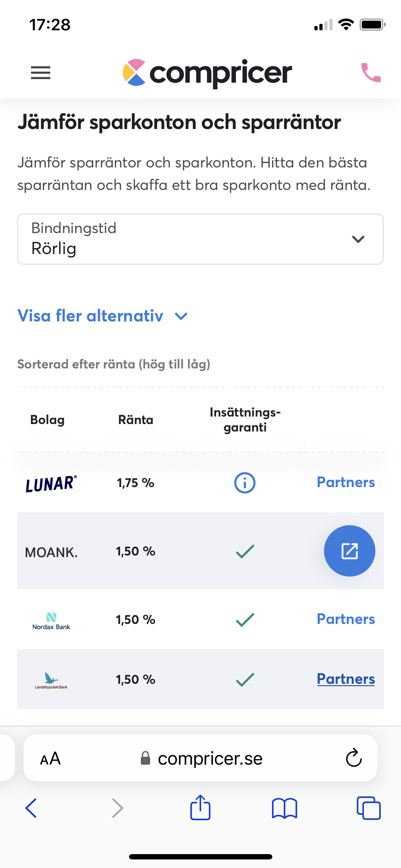This screenshot has height=868, width=401.
Task: Expand Visa fler alternativ
Action: pos(103,316)
